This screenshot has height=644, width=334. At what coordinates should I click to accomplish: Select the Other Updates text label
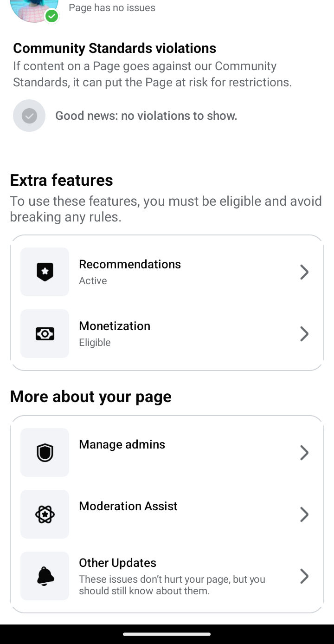(117, 563)
